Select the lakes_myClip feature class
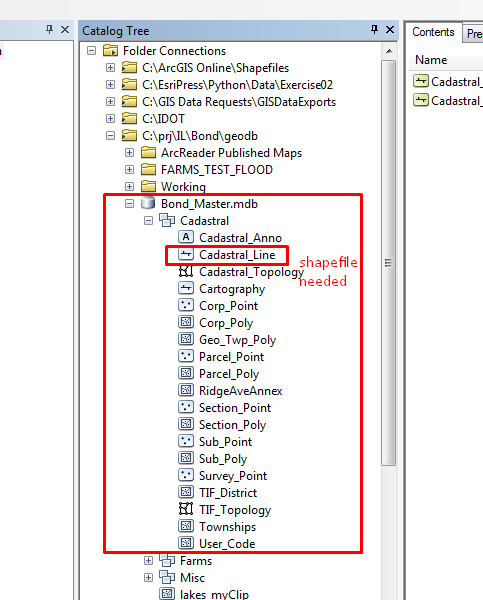The width and height of the screenshot is (483, 600). [x=214, y=594]
